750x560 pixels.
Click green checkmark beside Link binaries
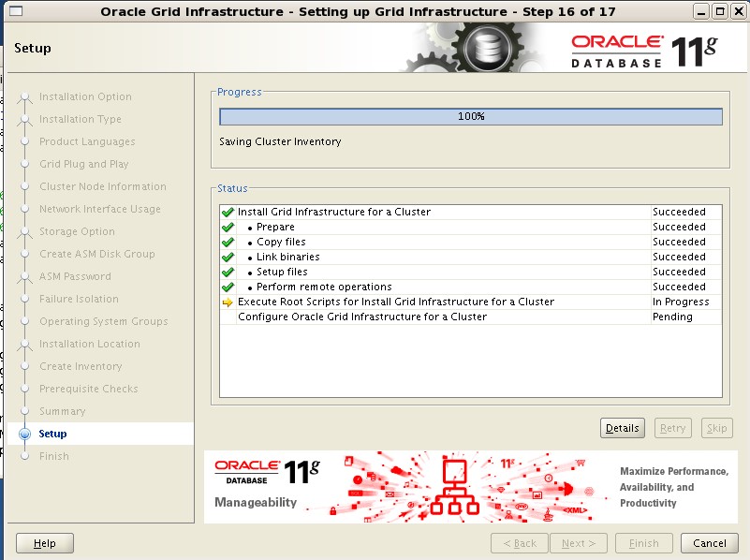[x=228, y=258]
